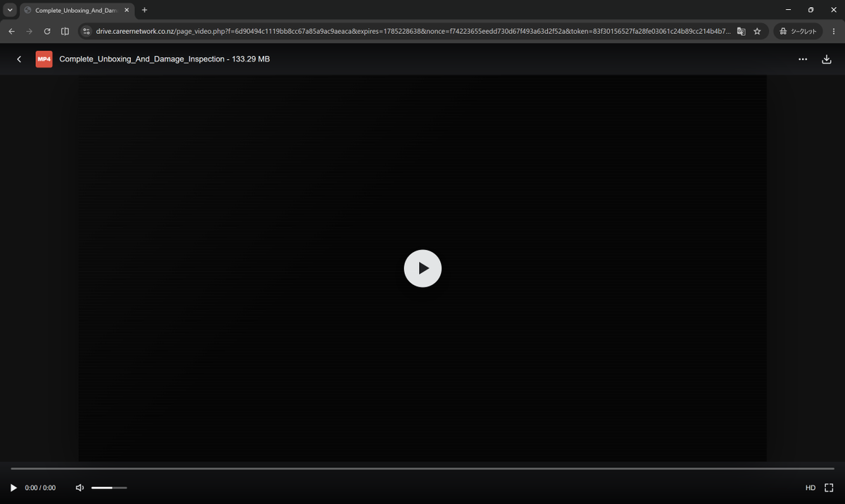The image size is (845, 504).
Task: Restore down the browser window
Action: [x=810, y=10]
